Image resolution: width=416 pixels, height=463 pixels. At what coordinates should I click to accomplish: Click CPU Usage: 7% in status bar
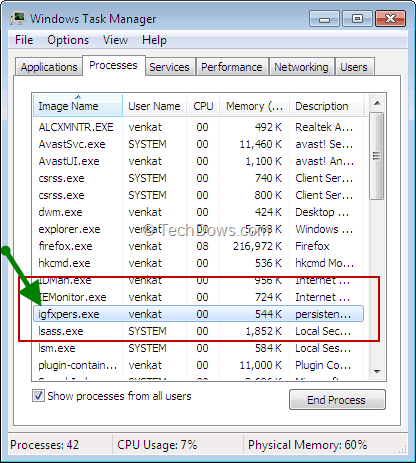pyautogui.click(x=157, y=445)
